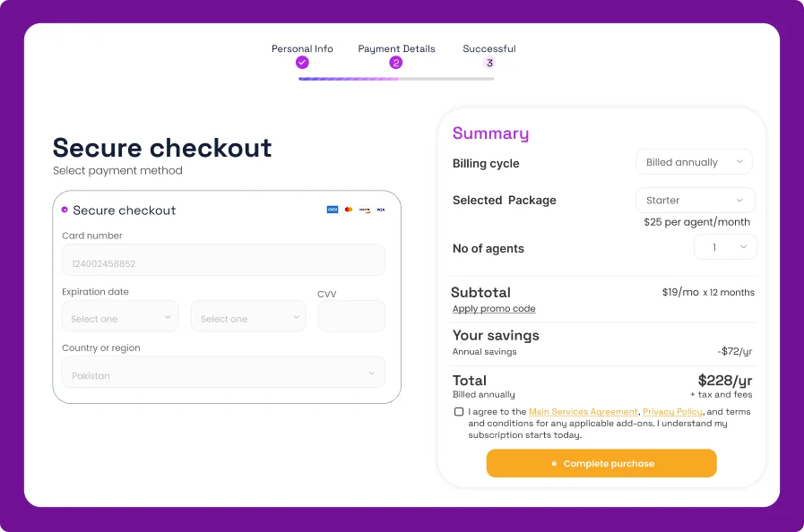This screenshot has width=804, height=532.
Task: Open the expiration month Select one dropdown
Action: pos(120,317)
